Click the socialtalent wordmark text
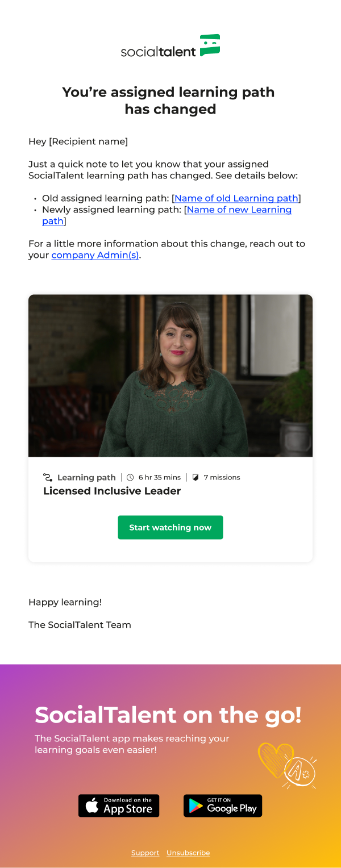This screenshot has width=341, height=868. (x=158, y=51)
